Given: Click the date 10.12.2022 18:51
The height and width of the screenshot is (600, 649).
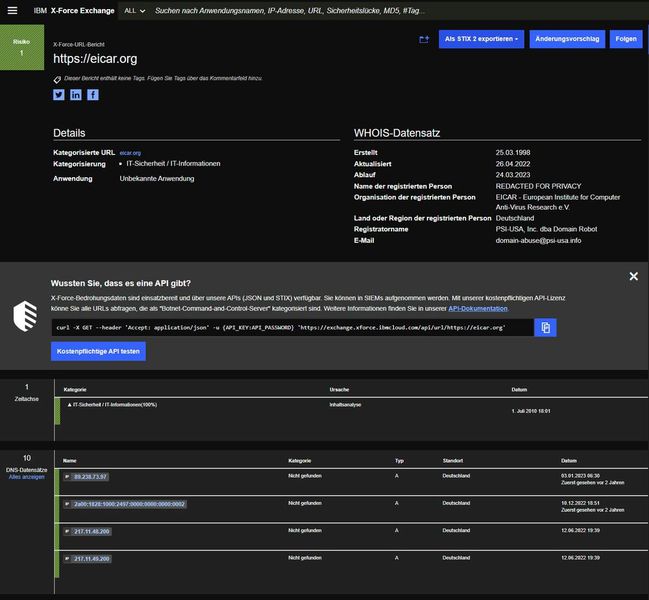Looking at the screenshot, I should 580,503.
